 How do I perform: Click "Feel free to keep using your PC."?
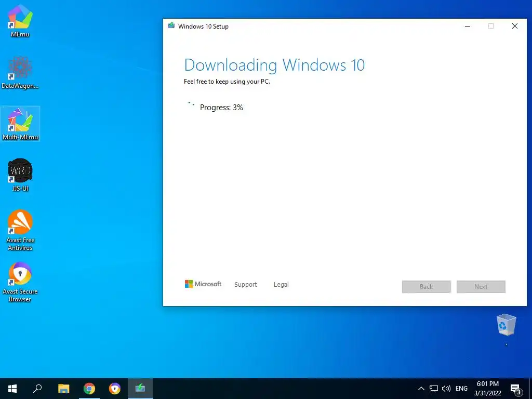(x=227, y=82)
